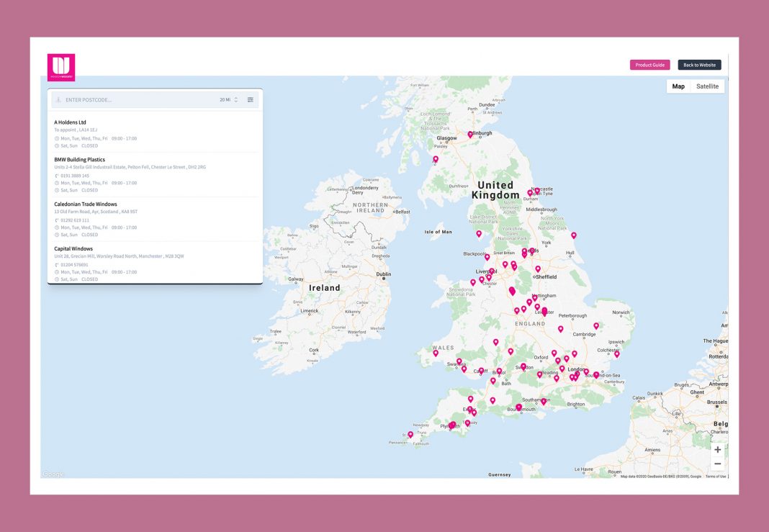Zoom in on the map
This screenshot has height=532, width=769.
pos(717,450)
